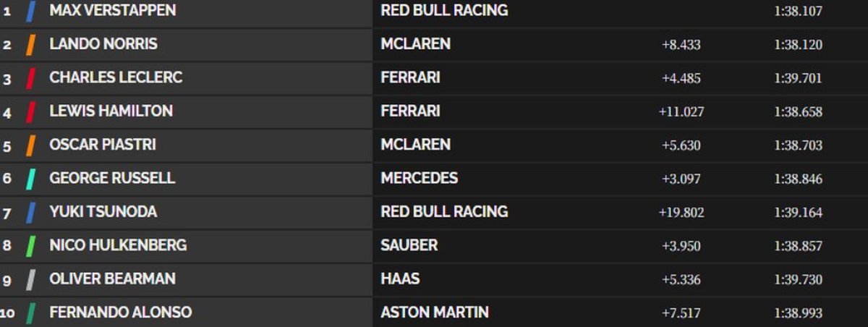The image size is (868, 327).
Task: Click the bright green stripe beside Nico Hulkenberg
Action: tap(30, 246)
